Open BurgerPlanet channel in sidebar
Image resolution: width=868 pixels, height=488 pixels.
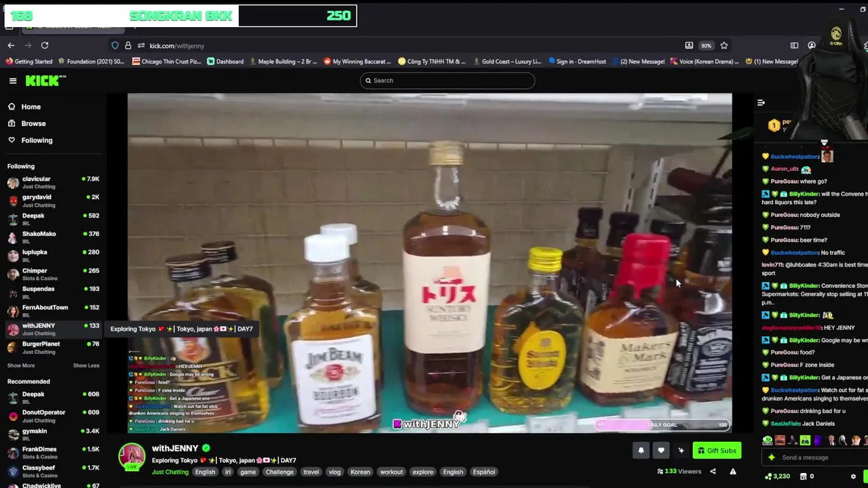point(53,347)
